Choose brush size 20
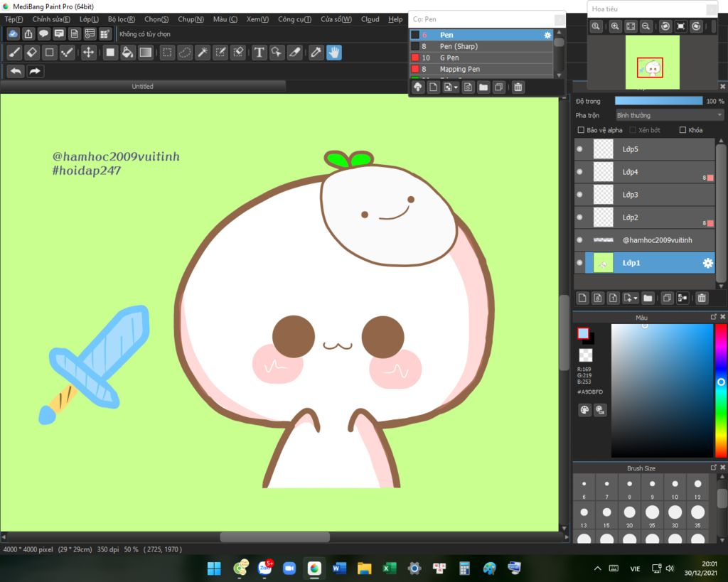This screenshot has width=728, height=582. pos(629,516)
